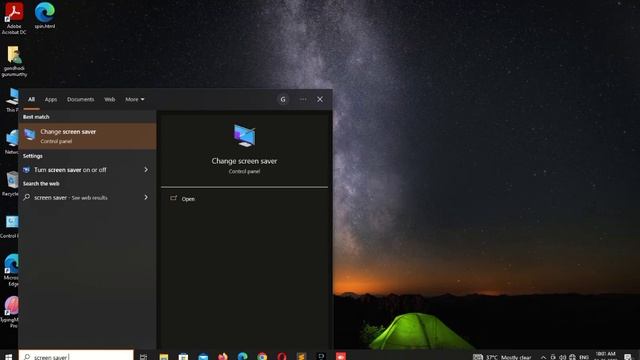640x360 pixels.
Task: Switch to the Apps search tab
Action: click(51, 100)
